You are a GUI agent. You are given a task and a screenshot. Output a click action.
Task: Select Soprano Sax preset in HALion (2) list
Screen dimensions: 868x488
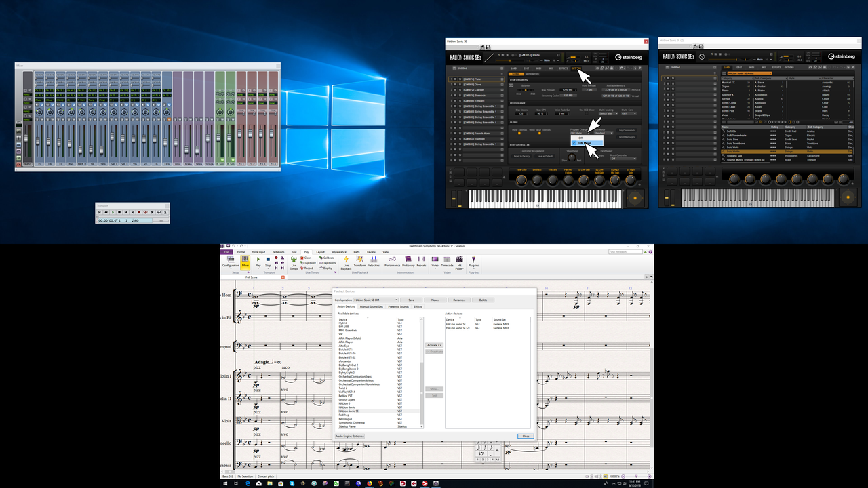click(x=787, y=156)
